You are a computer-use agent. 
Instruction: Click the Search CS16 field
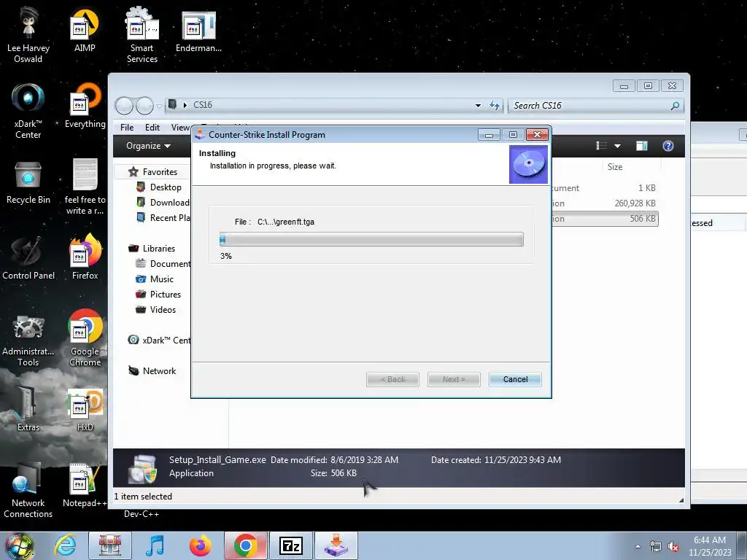click(595, 106)
